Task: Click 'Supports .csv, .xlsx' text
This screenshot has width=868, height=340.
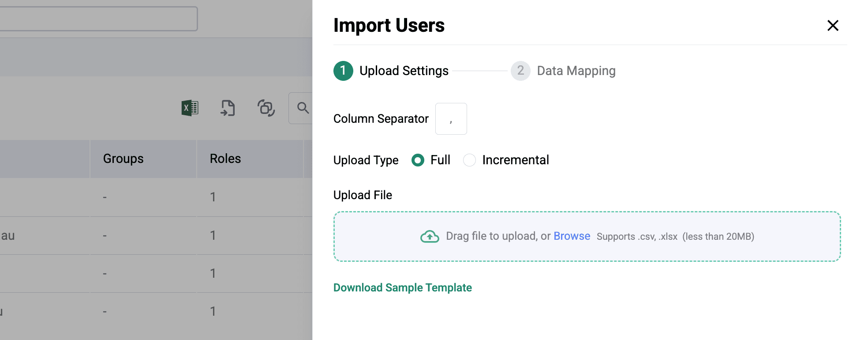Action: click(x=637, y=237)
